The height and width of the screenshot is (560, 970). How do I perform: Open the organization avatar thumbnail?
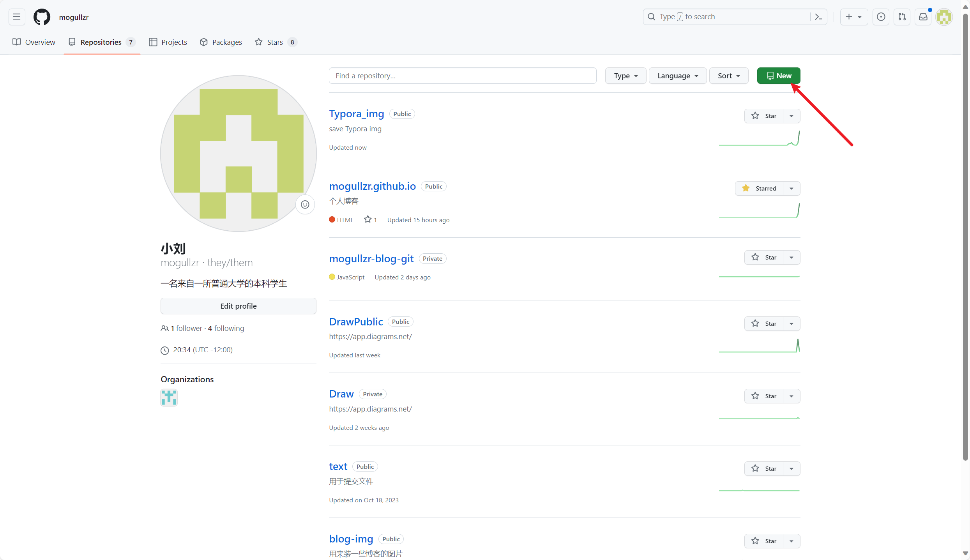click(169, 397)
